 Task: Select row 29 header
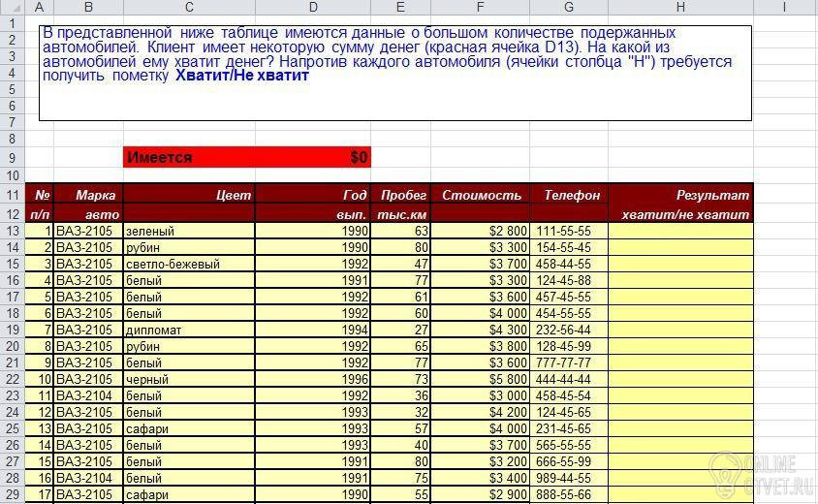[x=13, y=494]
